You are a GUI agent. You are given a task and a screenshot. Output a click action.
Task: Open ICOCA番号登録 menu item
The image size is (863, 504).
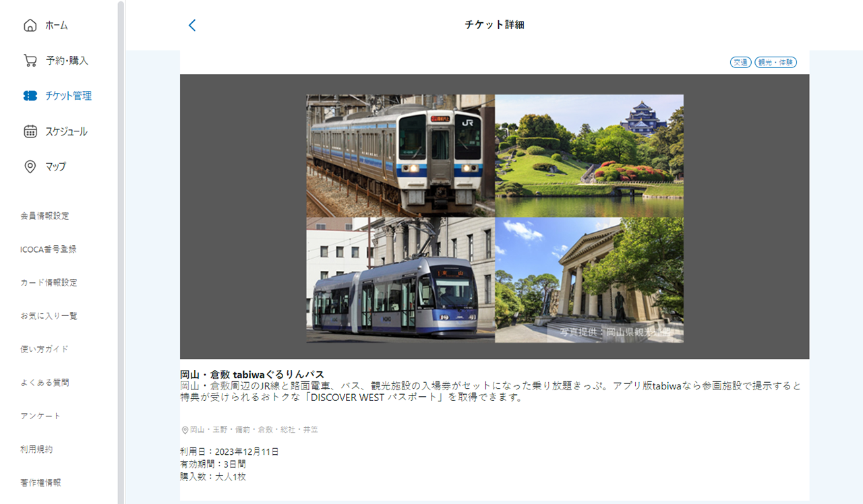pyautogui.click(x=48, y=249)
